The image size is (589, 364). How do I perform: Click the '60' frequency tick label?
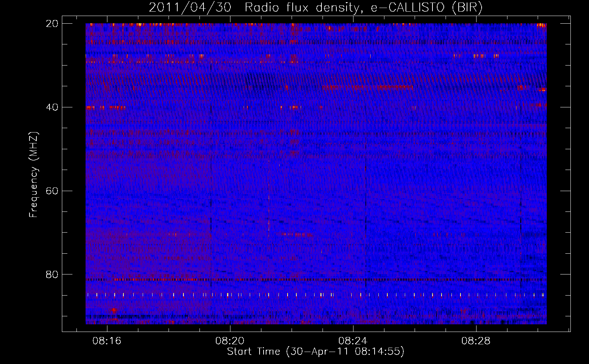(x=52, y=191)
